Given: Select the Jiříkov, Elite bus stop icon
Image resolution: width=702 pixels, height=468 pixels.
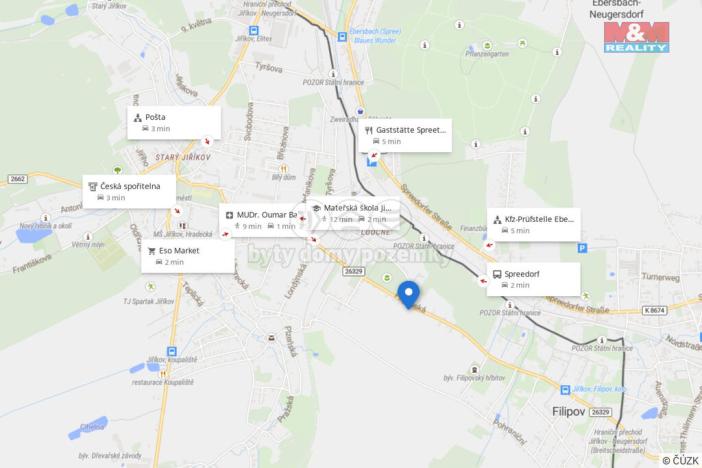Looking at the screenshot, I should [x=254, y=31].
